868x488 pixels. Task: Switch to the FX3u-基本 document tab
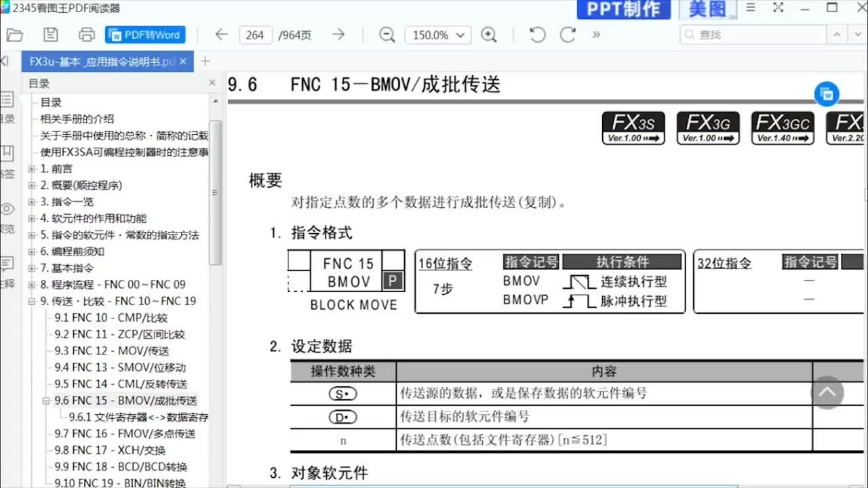(102, 62)
